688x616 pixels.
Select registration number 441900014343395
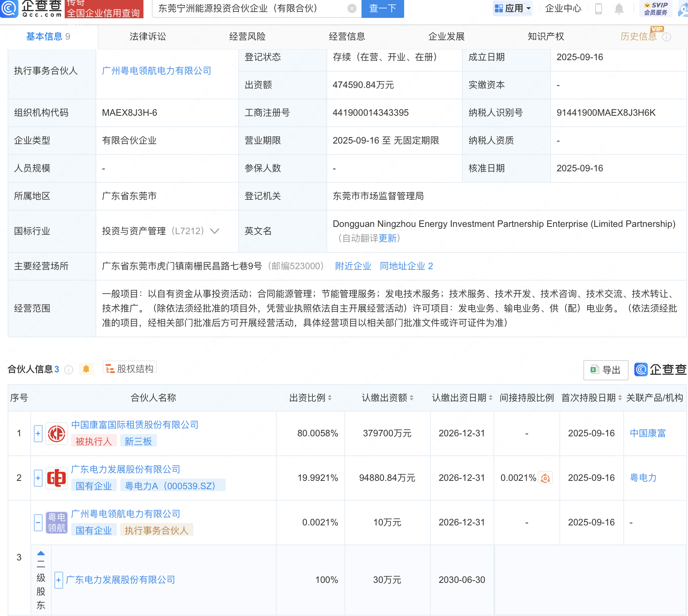click(371, 113)
